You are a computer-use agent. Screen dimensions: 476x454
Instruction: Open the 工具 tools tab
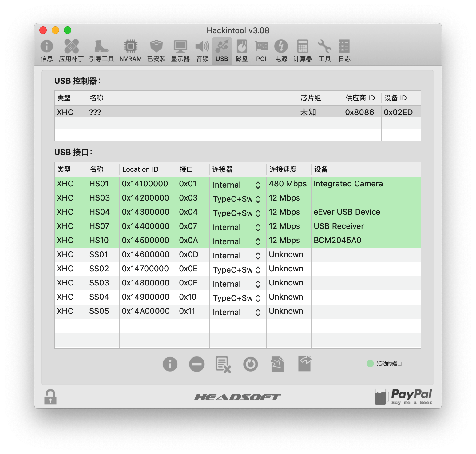tap(325, 51)
